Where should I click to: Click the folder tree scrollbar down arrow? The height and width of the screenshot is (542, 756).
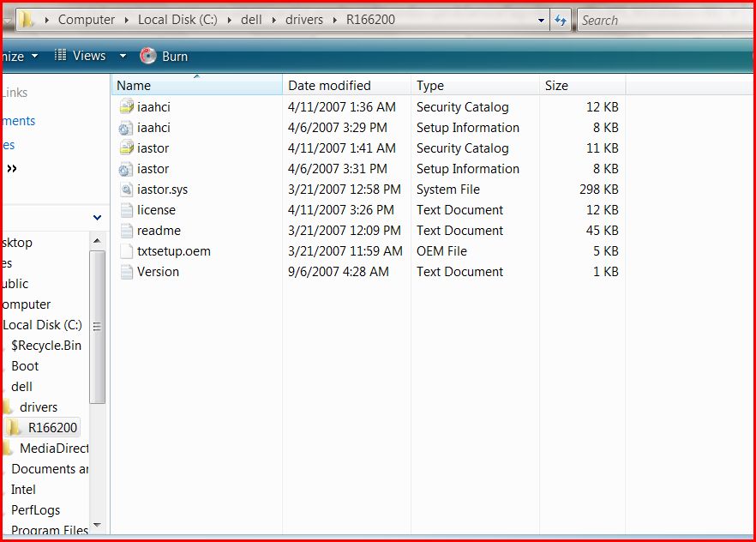pos(97,525)
